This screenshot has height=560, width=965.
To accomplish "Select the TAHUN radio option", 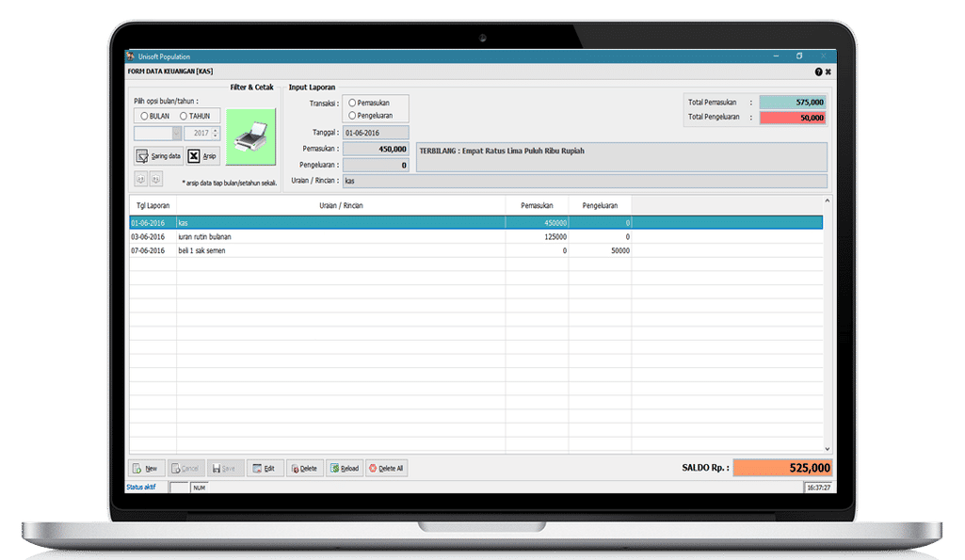I will click(184, 116).
